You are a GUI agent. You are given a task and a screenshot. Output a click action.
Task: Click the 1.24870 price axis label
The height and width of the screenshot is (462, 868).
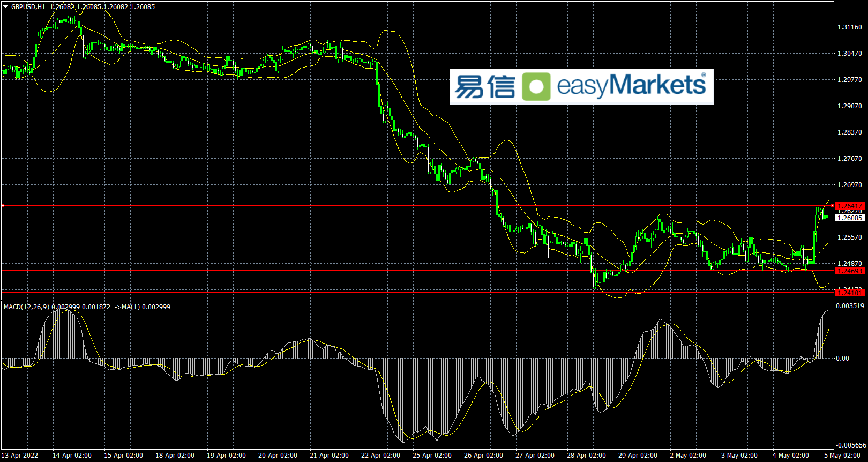pyautogui.click(x=850, y=264)
